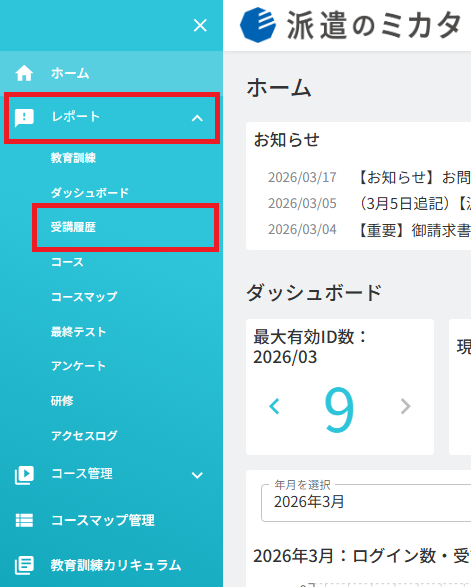Open コースマップ管理 menu item
471x587 pixels.
[x=103, y=520]
